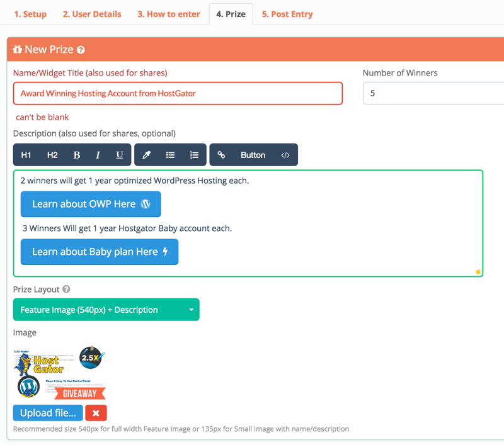Click the 'Prize Layout' label text

pyautogui.click(x=37, y=290)
